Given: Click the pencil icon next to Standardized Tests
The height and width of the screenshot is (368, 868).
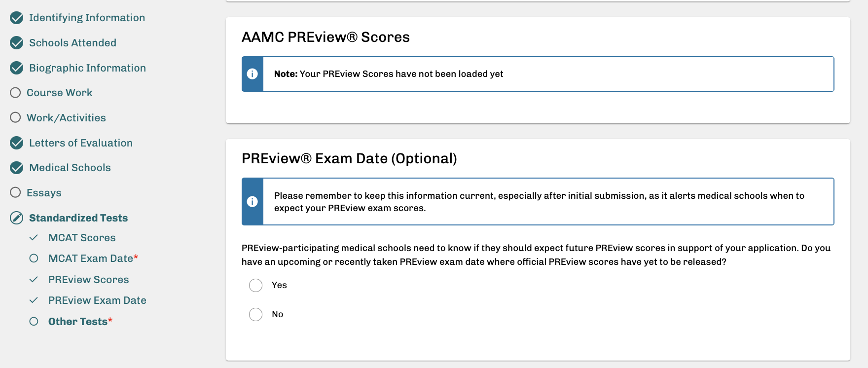Looking at the screenshot, I should pyautogui.click(x=15, y=217).
